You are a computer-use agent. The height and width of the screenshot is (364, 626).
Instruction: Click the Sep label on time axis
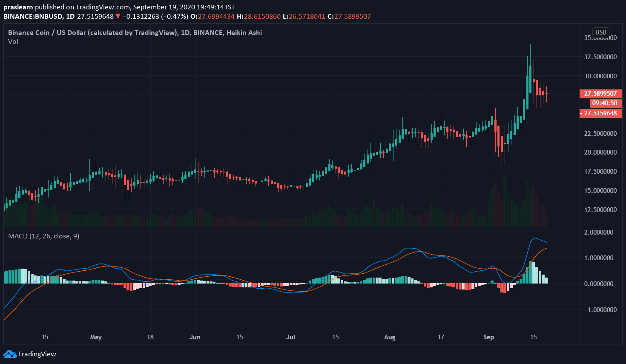click(x=488, y=337)
